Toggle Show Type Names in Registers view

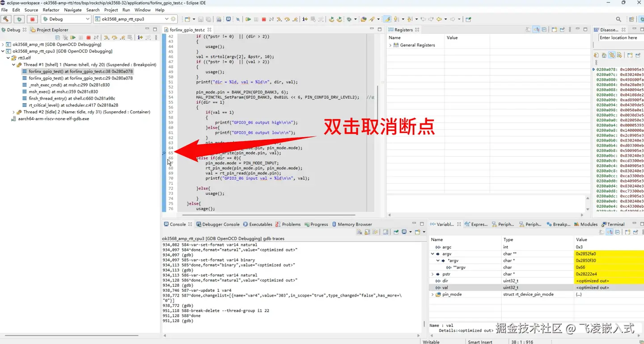[528, 29]
